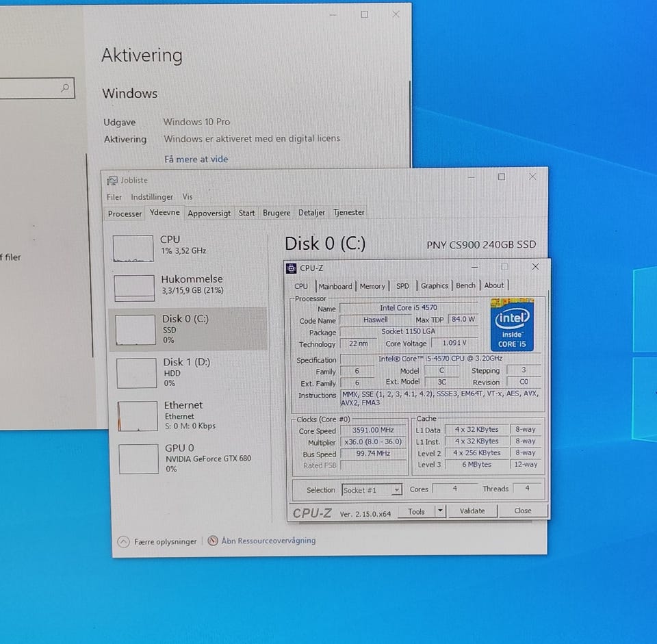The width and height of the screenshot is (657, 644).
Task: Open the Socket #1 selection dropdown
Action: tap(372, 490)
